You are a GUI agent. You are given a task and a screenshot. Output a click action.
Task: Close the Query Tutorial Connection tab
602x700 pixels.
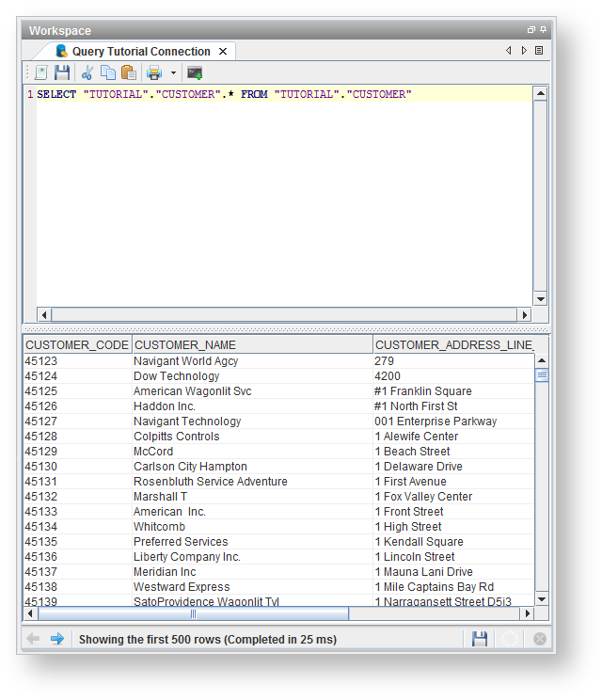click(x=223, y=52)
